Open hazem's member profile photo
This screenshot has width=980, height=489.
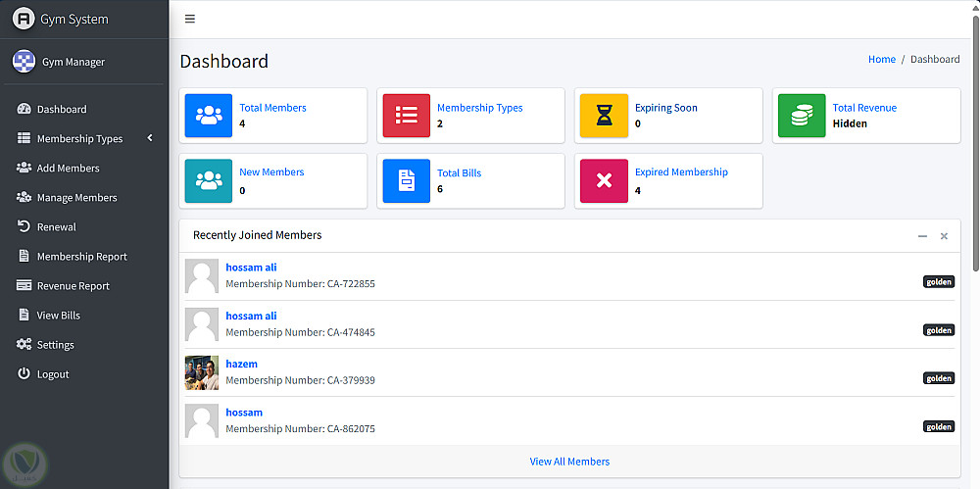tap(202, 372)
